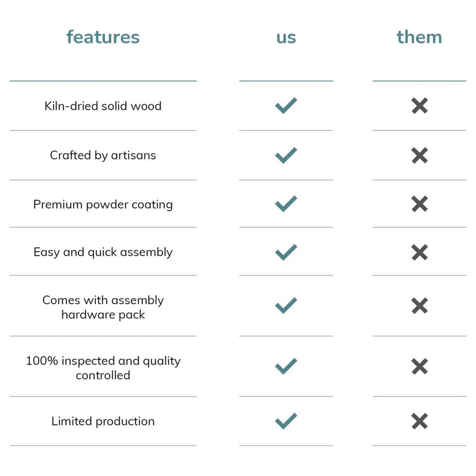
Task: Click the "Limited production" feature text
Action: (103, 421)
